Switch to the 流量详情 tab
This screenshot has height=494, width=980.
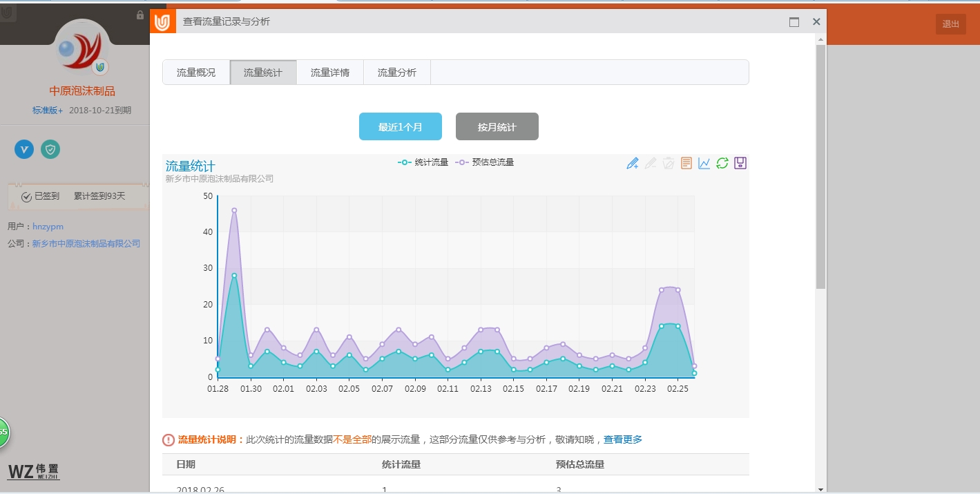[x=330, y=73]
